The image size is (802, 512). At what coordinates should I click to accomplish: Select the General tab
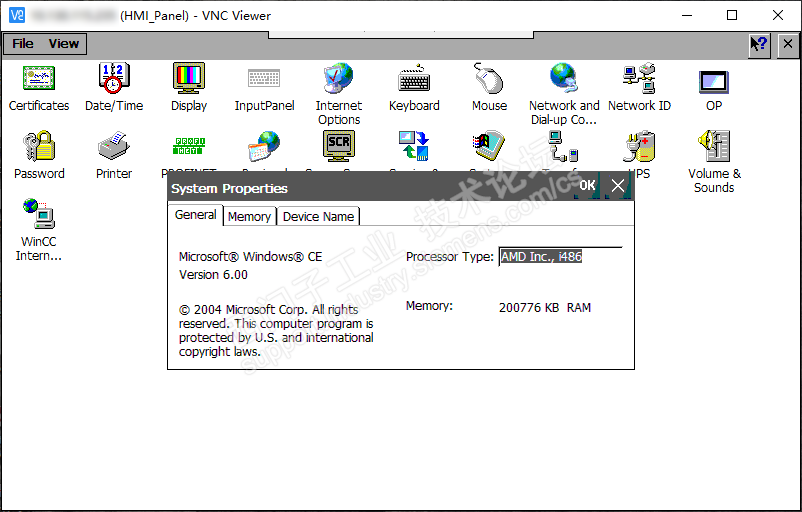click(x=195, y=215)
